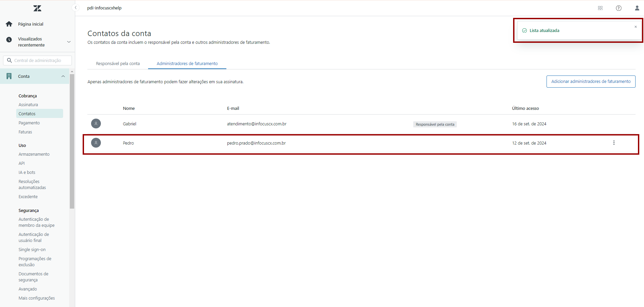Click the Central de administração search field
Viewport: 644px width, 307px height.
click(38, 61)
